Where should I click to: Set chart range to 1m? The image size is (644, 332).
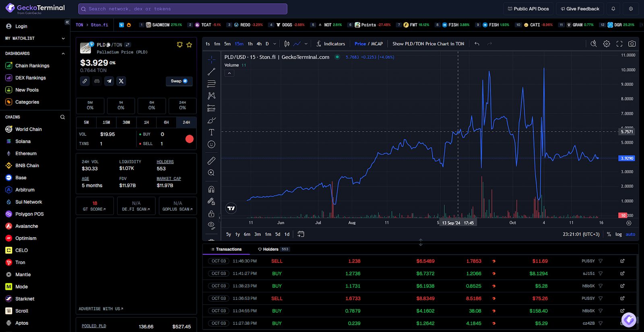pyautogui.click(x=268, y=234)
